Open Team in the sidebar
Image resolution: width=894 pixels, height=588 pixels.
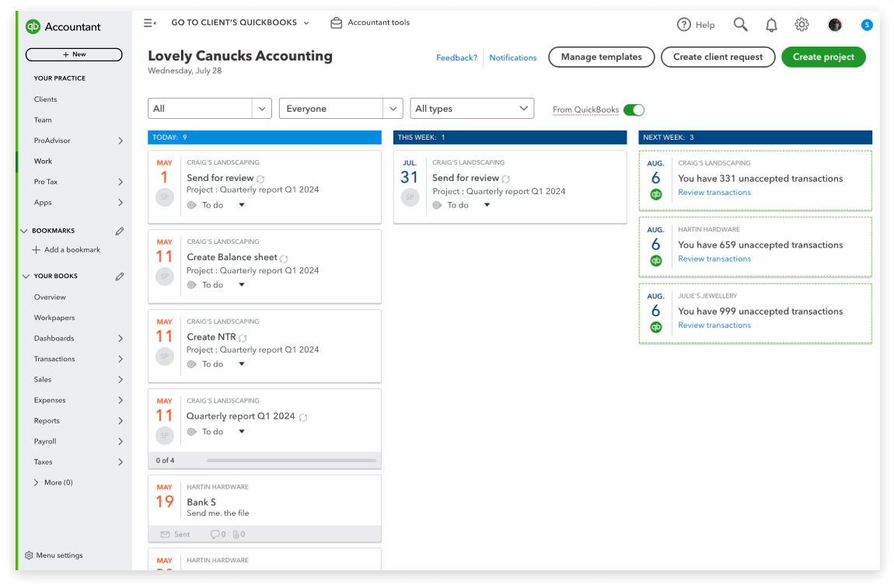click(x=43, y=120)
